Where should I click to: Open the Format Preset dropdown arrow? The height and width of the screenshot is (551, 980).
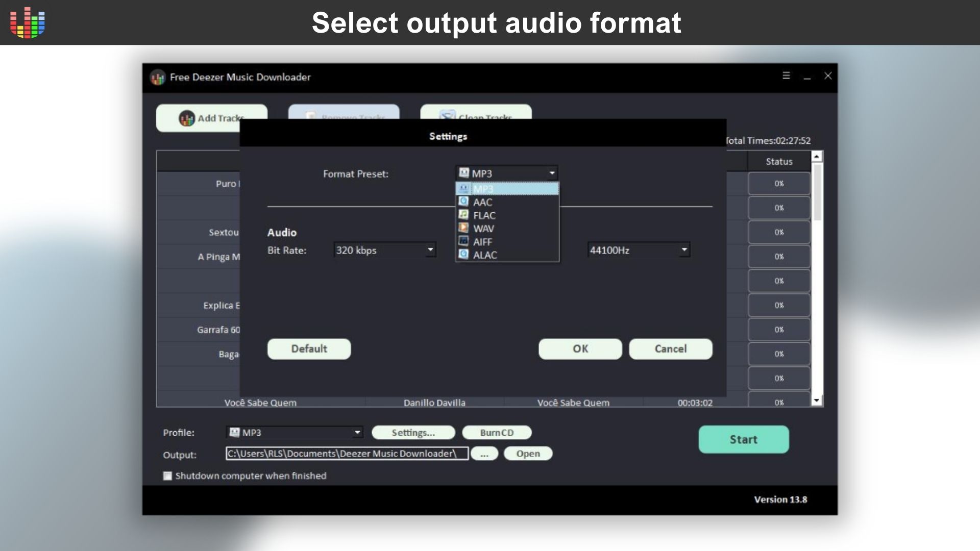pyautogui.click(x=552, y=173)
